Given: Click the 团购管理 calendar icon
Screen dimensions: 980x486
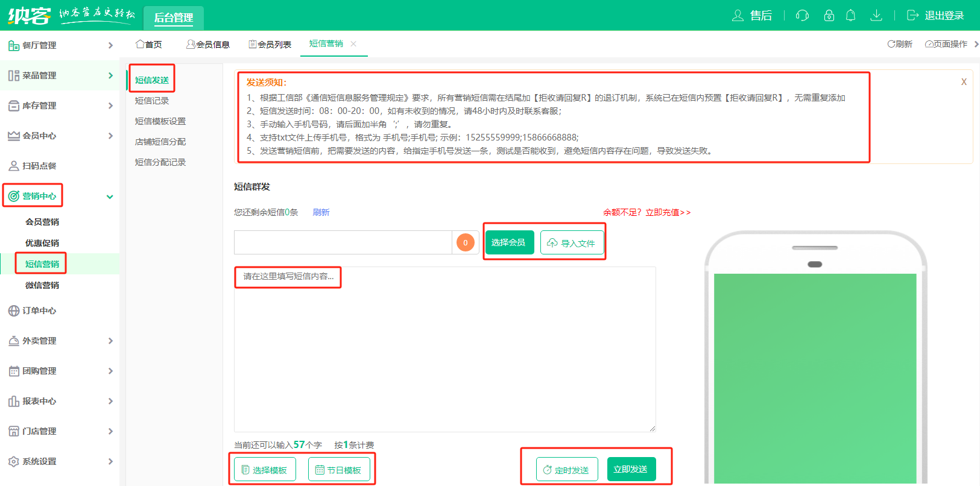Looking at the screenshot, I should coord(13,371).
